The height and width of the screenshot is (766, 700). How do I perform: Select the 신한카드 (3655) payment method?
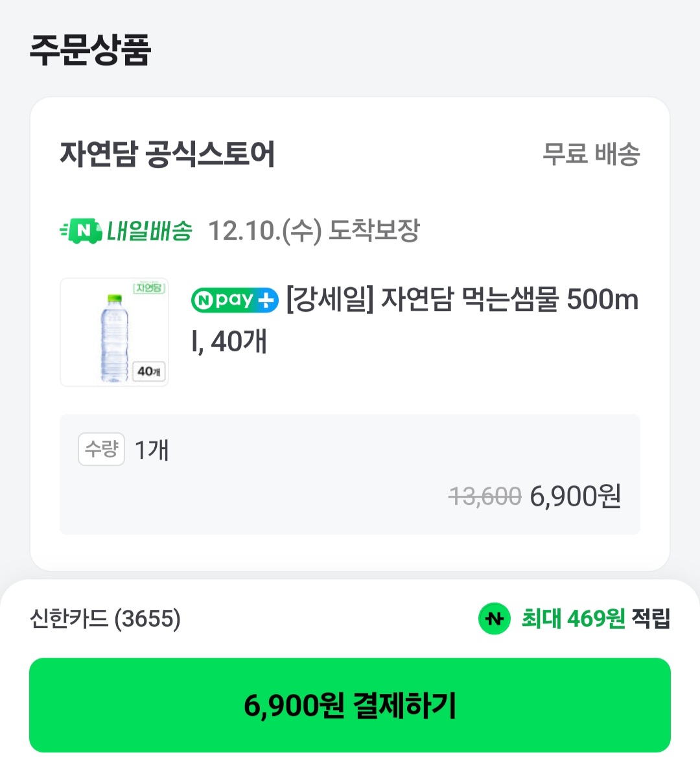coord(105,618)
